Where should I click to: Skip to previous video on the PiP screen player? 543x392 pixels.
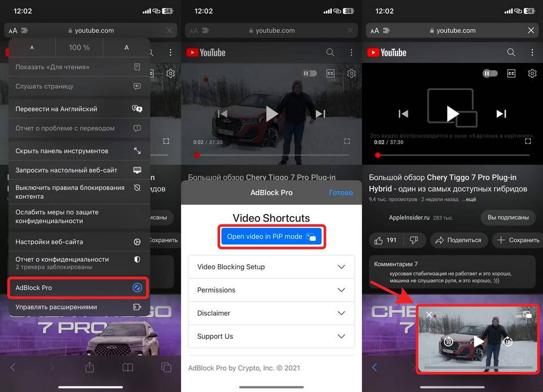pyautogui.click(x=403, y=114)
